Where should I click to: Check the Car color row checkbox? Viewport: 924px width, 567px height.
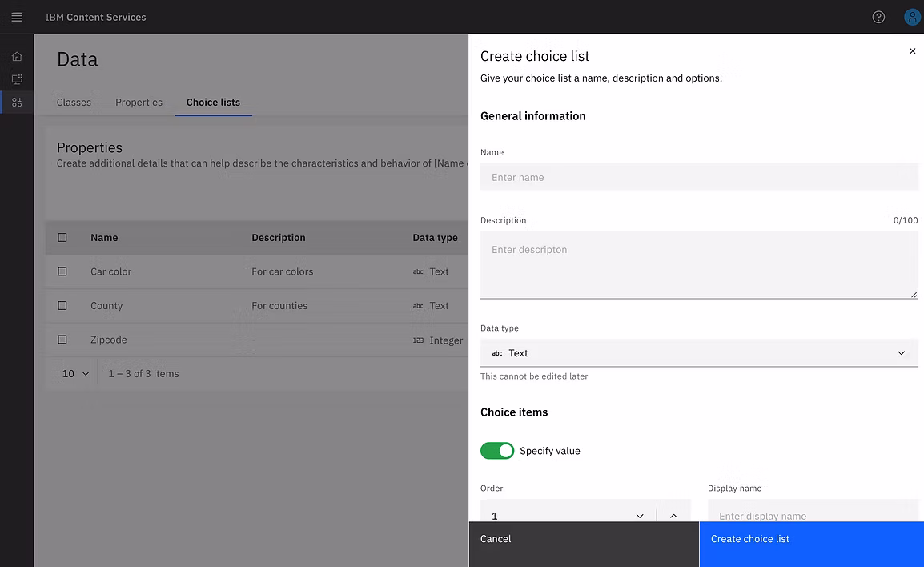[62, 271]
